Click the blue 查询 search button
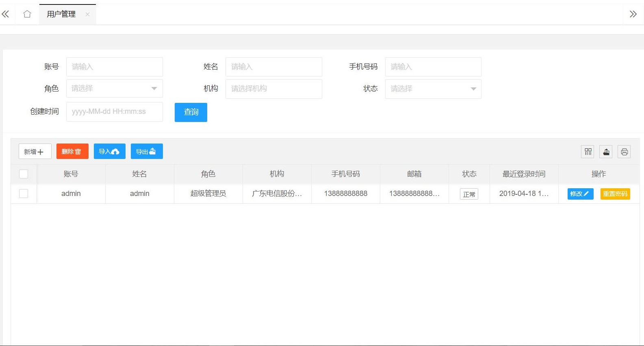Screen dimensions: 644x346 [191, 112]
